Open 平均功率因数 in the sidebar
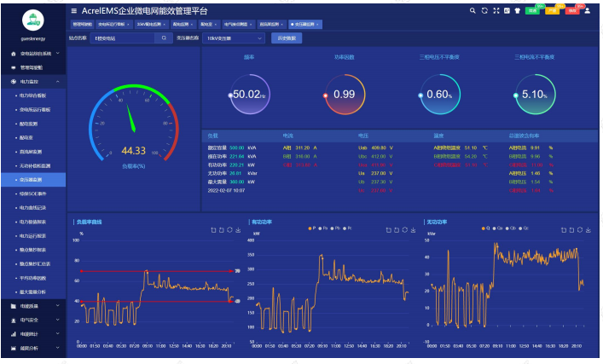 click(33, 278)
